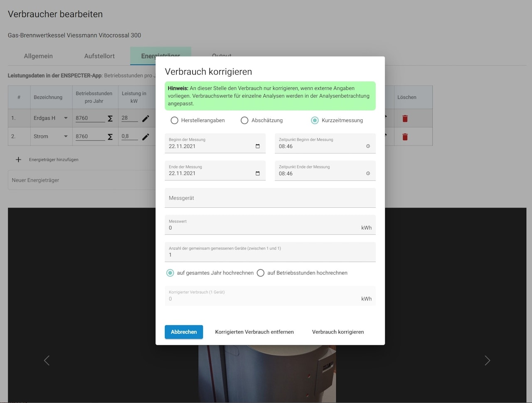Switch to the Allgemein tab
The width and height of the screenshot is (532, 403).
coord(38,56)
